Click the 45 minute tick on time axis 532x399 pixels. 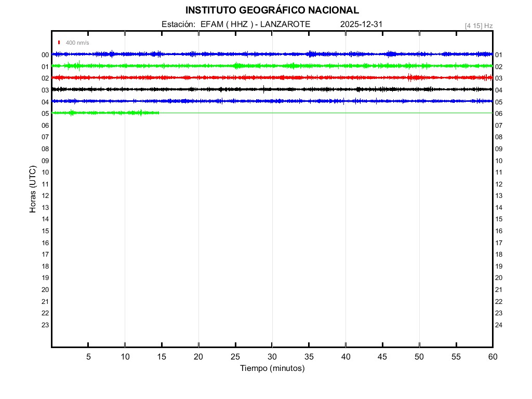click(382, 357)
